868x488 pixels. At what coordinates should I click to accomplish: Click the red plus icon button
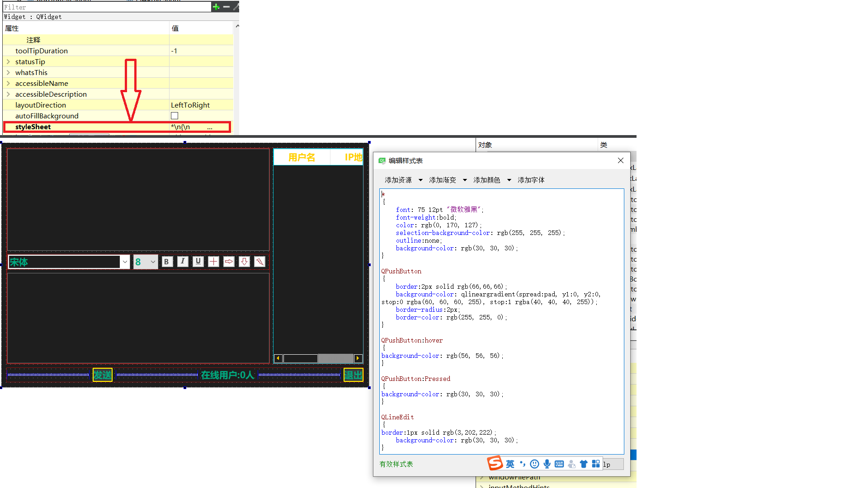(x=213, y=262)
